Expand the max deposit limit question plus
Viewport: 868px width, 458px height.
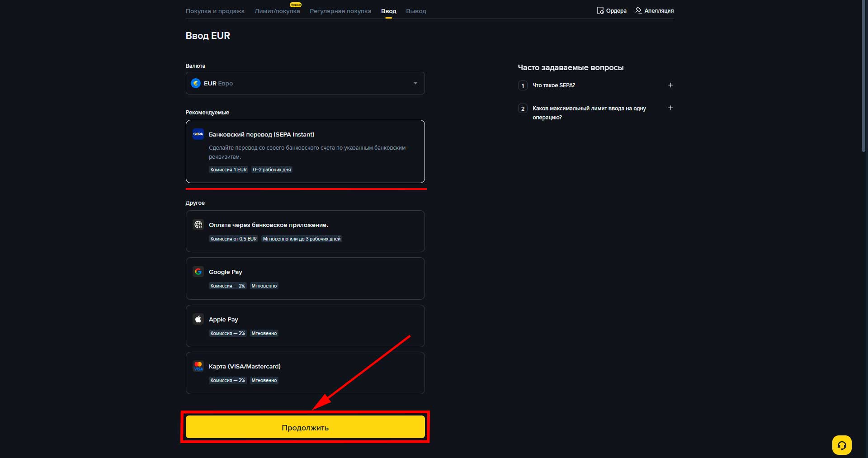coord(670,108)
